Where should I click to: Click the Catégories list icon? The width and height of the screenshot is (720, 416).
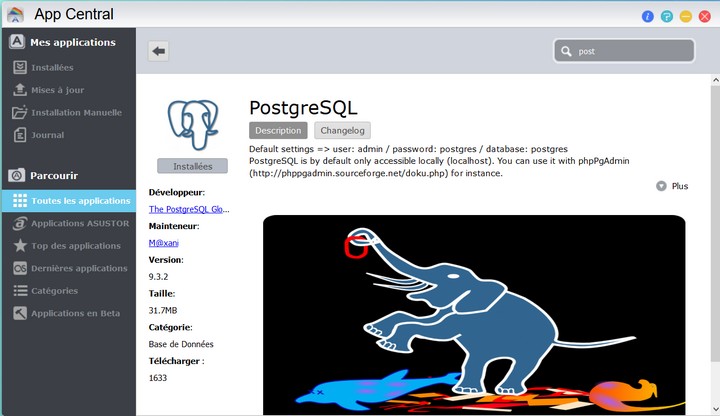tap(20, 291)
